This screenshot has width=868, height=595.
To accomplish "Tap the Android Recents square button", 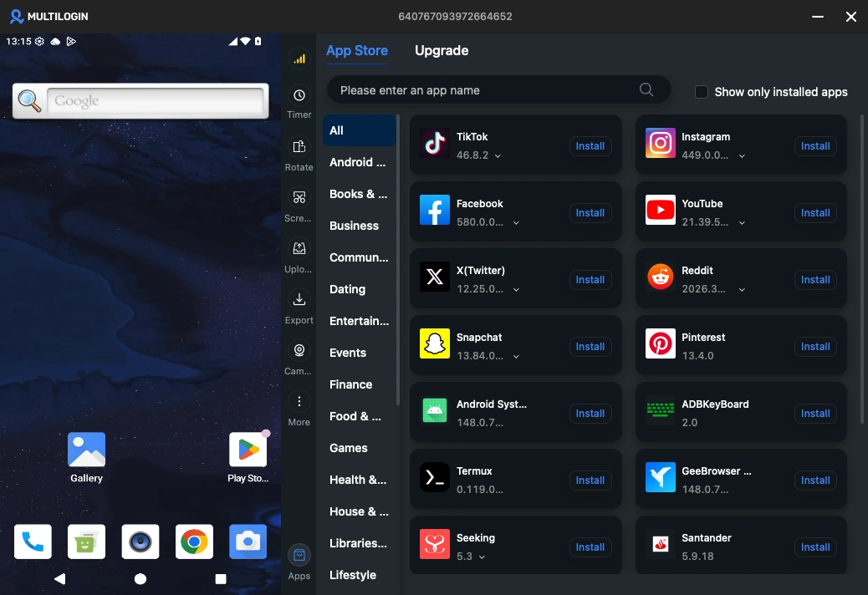I will click(x=221, y=579).
